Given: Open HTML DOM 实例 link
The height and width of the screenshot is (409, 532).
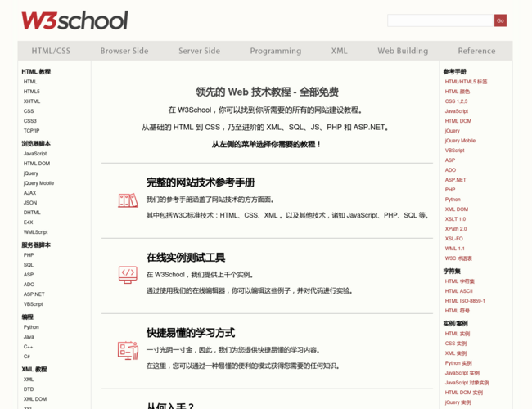Looking at the screenshot, I should tap(464, 393).
